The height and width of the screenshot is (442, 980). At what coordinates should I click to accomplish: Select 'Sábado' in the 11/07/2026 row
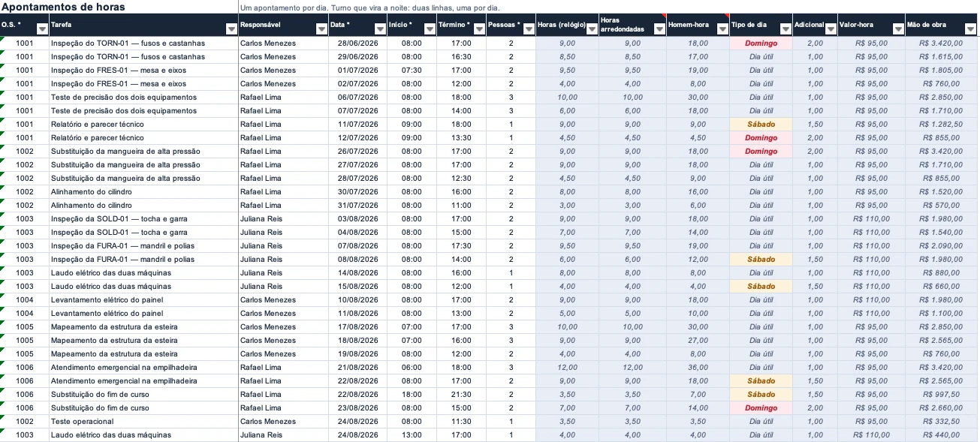click(761, 125)
